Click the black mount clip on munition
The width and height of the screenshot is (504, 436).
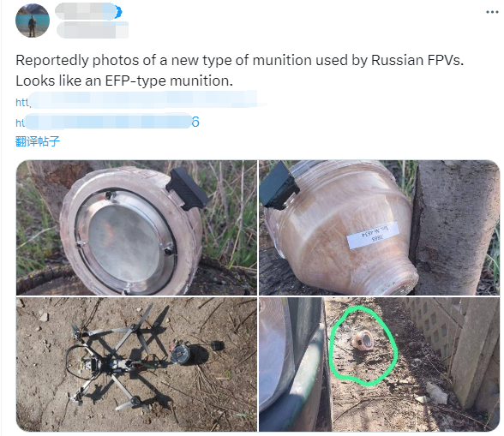(188, 189)
